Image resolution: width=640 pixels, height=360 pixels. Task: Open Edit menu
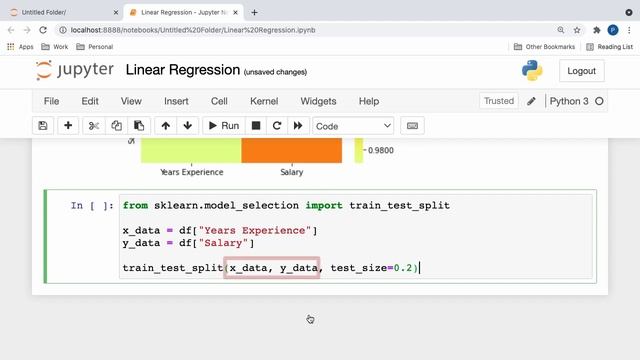(90, 101)
